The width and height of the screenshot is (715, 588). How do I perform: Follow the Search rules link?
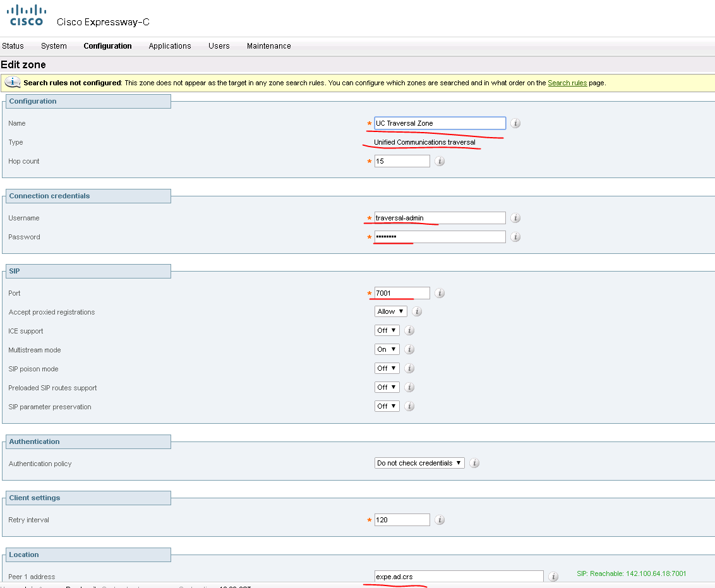click(x=567, y=83)
